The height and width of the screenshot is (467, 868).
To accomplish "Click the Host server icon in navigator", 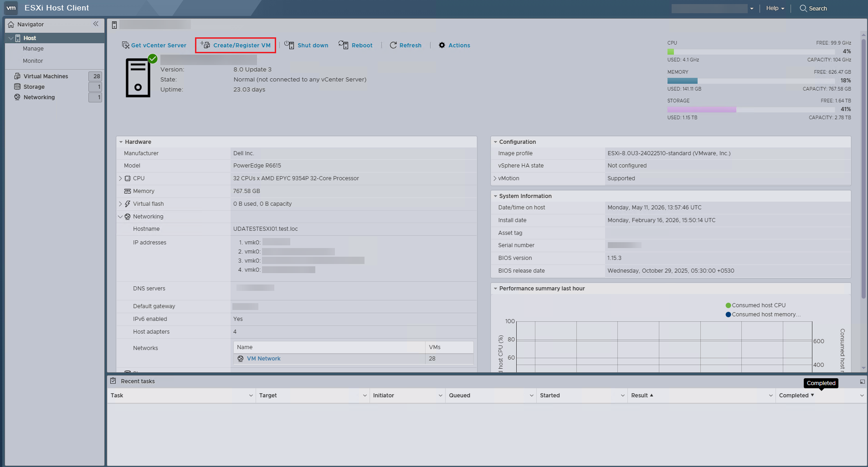I will pyautogui.click(x=18, y=38).
